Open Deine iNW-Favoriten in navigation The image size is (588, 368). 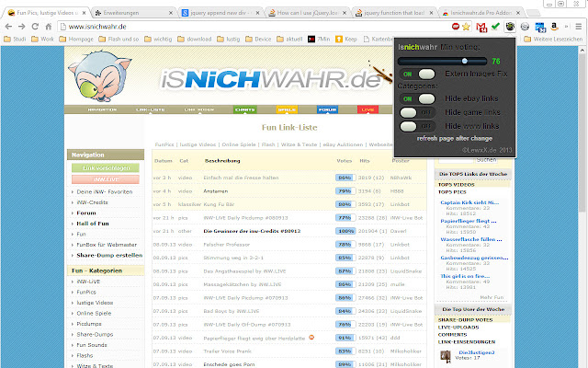(104, 192)
